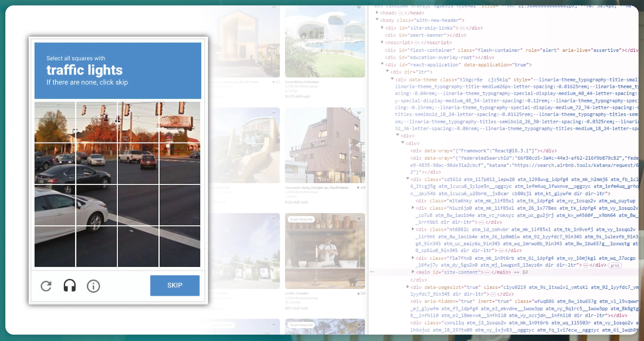The height and width of the screenshot is (341, 644).
Task: Select captcha tile with two traffic lights and orange tree
Action: (x=97, y=122)
